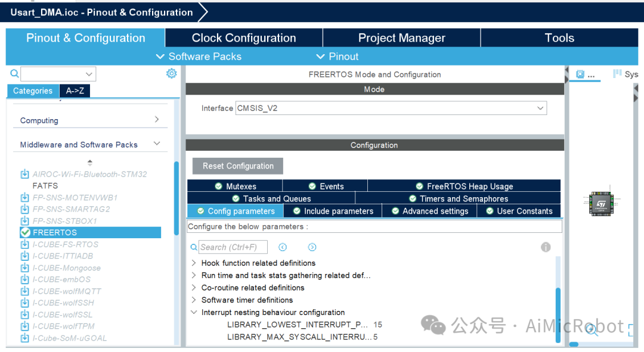Click Usart_DMA.ioc breadcrumb

(x=101, y=13)
